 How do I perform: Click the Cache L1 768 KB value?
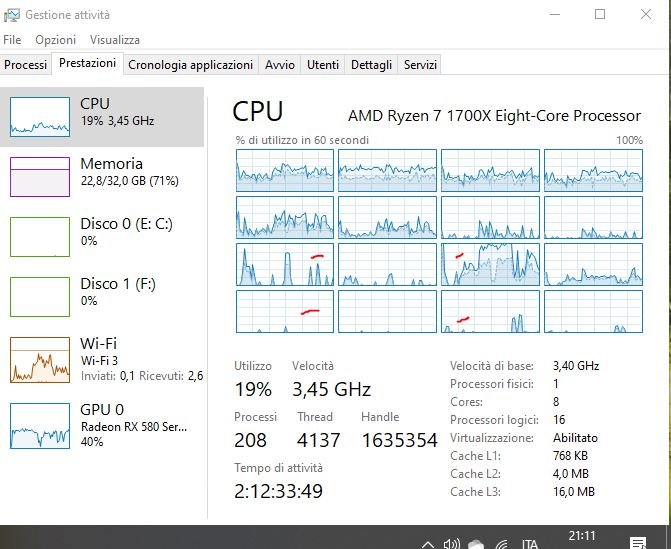click(x=570, y=456)
